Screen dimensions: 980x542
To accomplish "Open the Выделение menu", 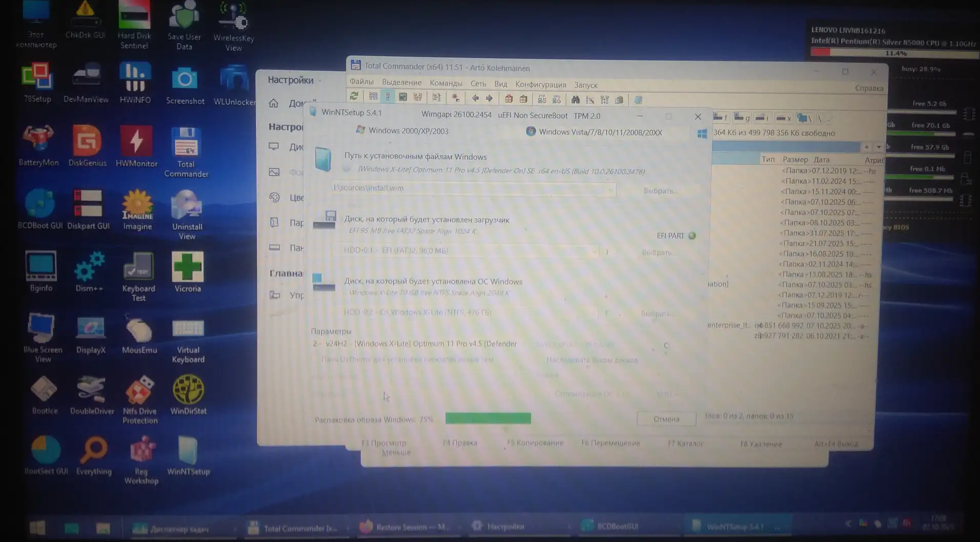I will [402, 82].
